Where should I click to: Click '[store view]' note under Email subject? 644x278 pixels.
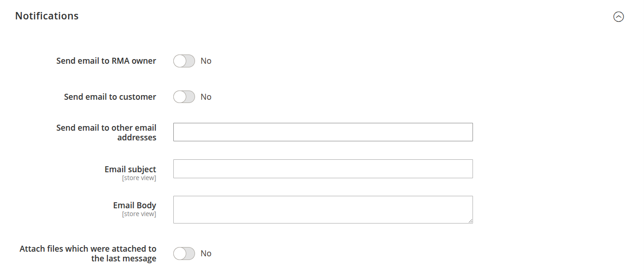[139, 178]
